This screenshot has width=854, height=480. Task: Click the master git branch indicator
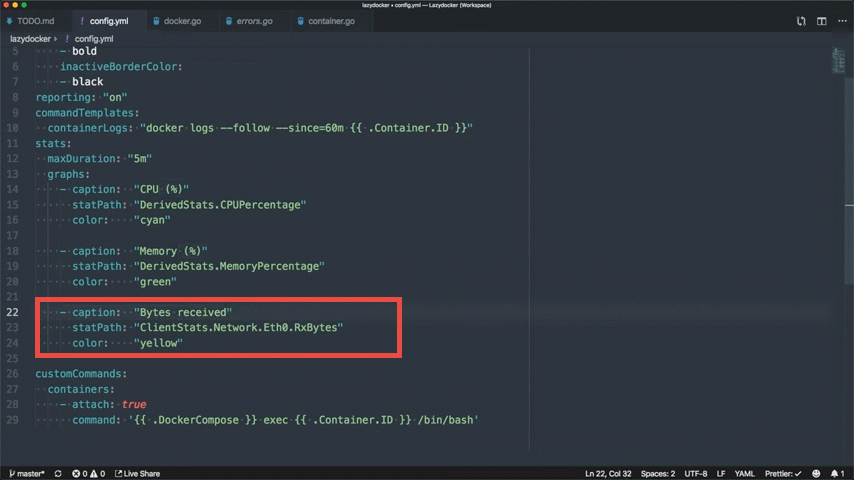click(x=27, y=473)
